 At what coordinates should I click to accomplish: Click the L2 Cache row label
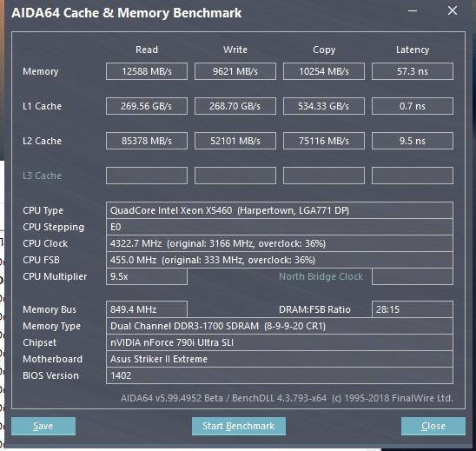42,141
